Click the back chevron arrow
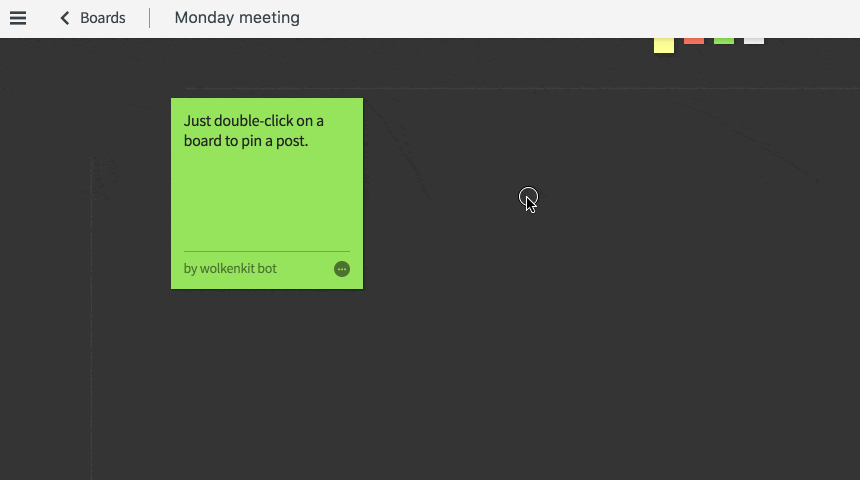 pyautogui.click(x=65, y=18)
